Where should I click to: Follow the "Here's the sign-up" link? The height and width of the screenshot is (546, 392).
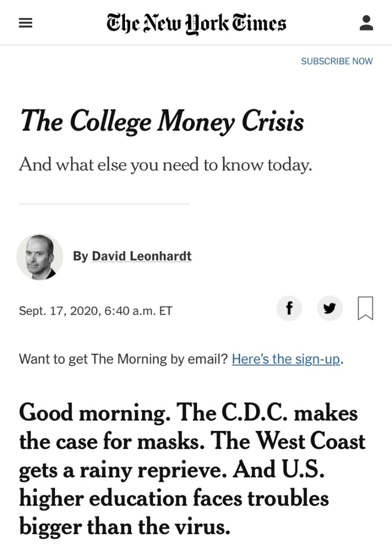tap(286, 359)
